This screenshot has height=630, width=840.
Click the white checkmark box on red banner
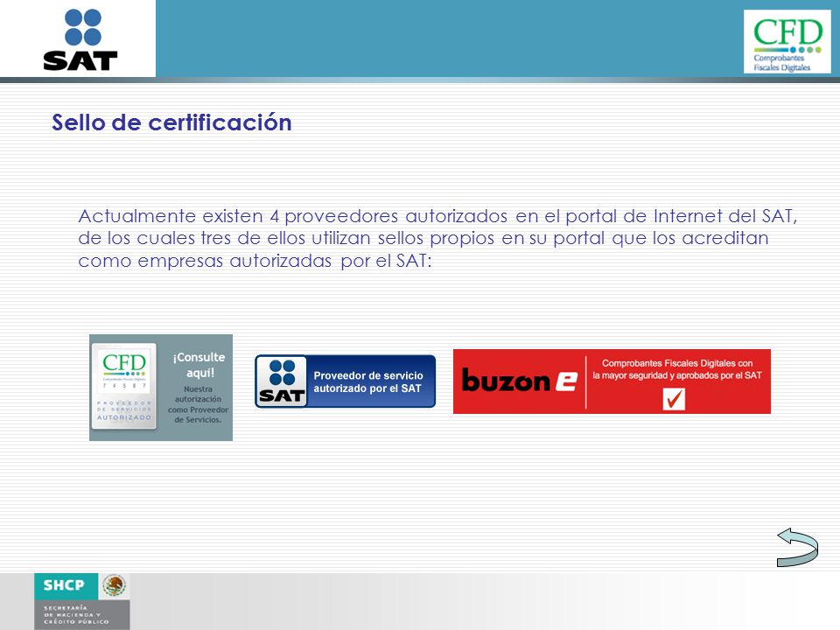674,399
